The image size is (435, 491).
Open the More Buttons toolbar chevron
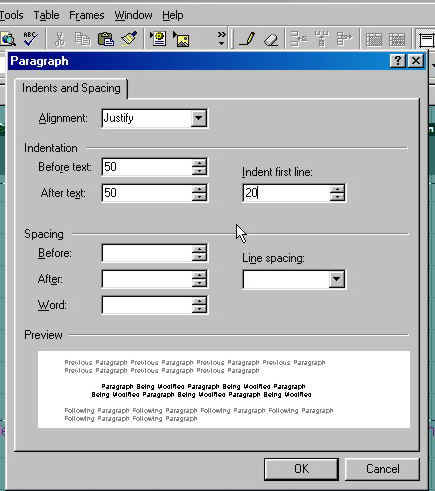click(221, 39)
